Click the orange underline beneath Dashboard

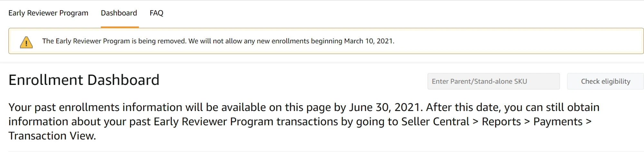pos(120,27)
